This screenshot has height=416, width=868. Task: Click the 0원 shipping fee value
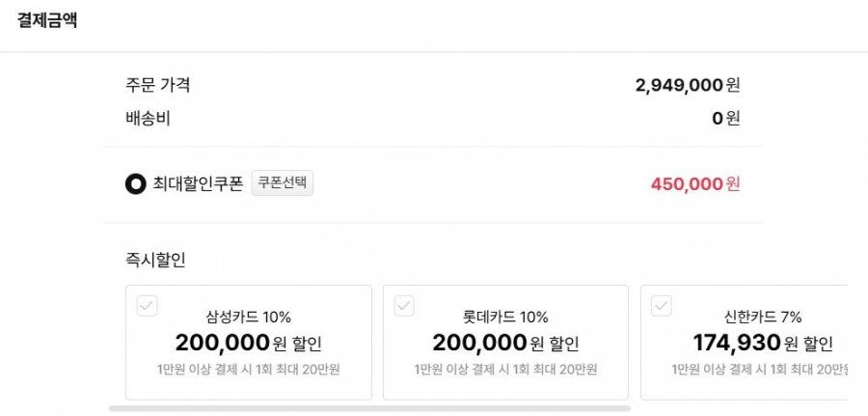tap(725, 119)
